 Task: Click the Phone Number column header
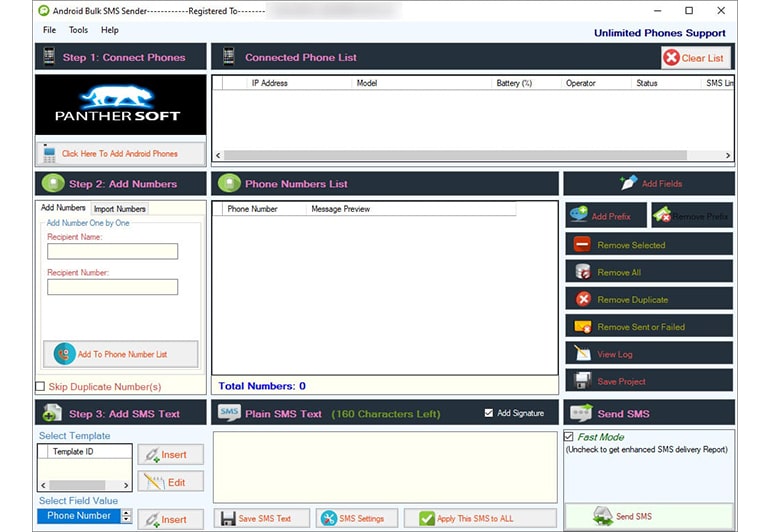click(x=264, y=209)
